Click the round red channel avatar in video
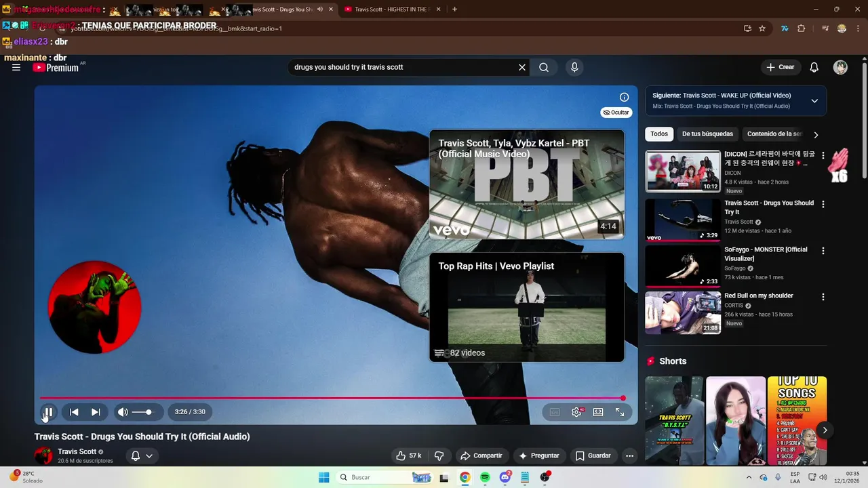 coord(94,307)
